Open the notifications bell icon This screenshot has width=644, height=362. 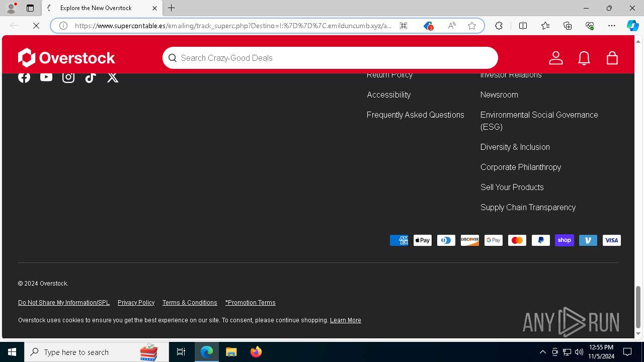coord(584,58)
